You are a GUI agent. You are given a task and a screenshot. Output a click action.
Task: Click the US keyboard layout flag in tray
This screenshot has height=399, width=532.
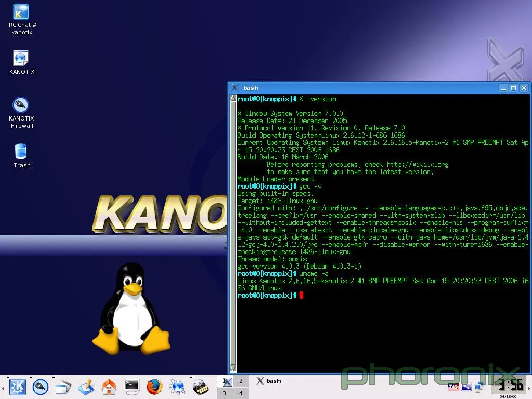coord(454,387)
